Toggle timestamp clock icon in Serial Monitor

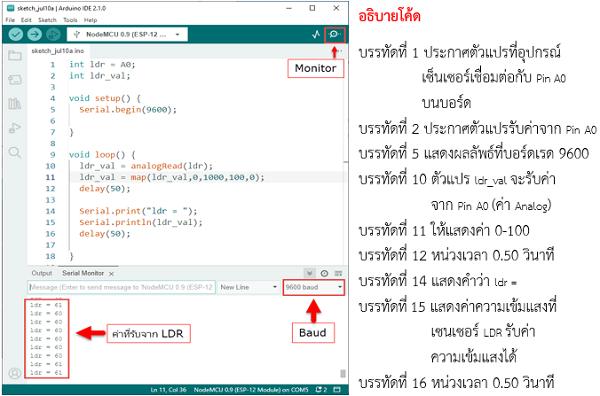click(324, 273)
